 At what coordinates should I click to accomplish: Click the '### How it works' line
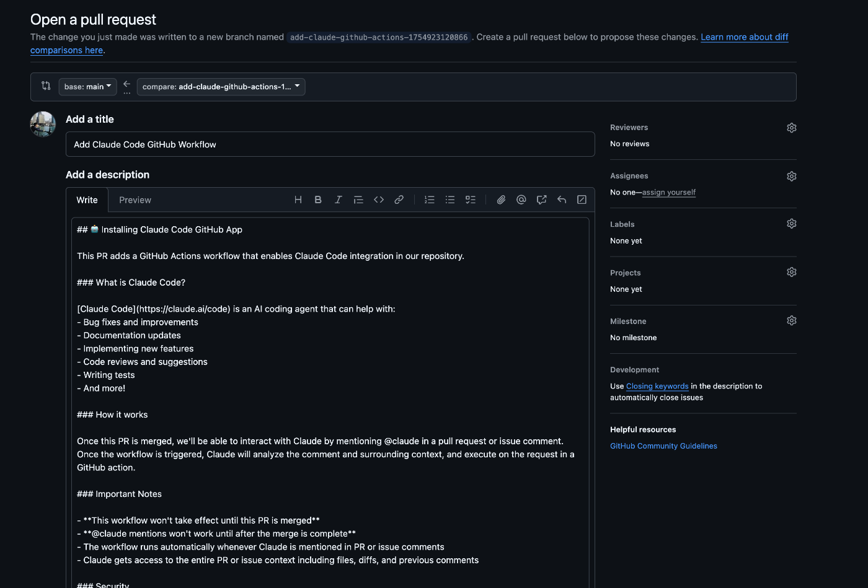(112, 415)
